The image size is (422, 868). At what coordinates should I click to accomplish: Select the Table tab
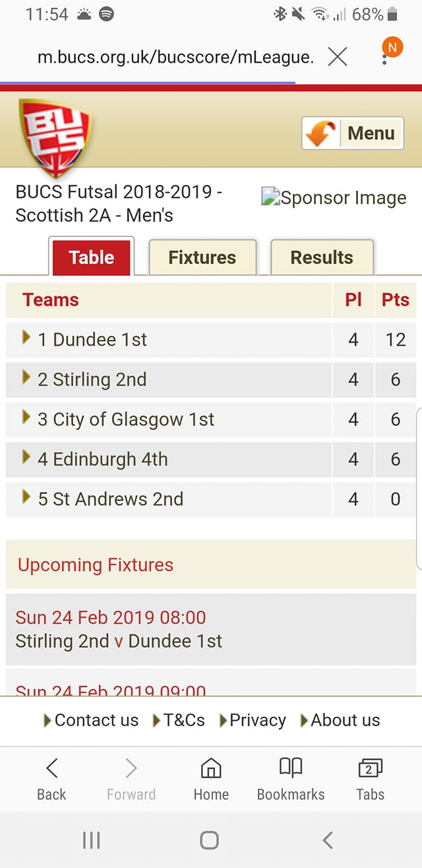pyautogui.click(x=91, y=257)
